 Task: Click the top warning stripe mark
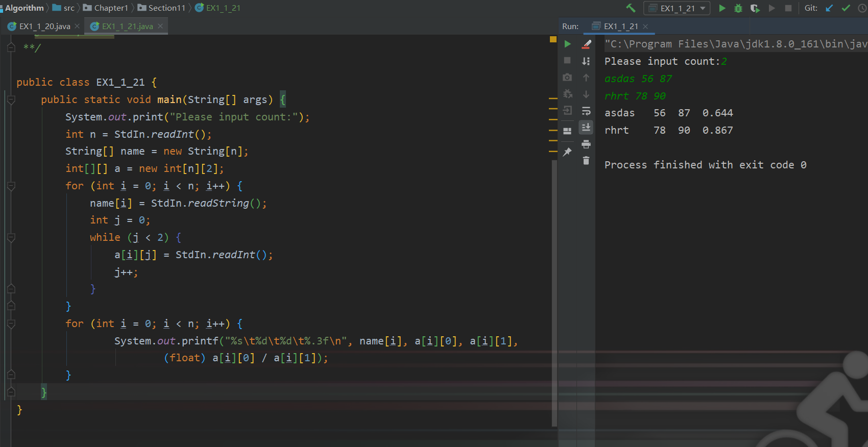[x=553, y=98]
